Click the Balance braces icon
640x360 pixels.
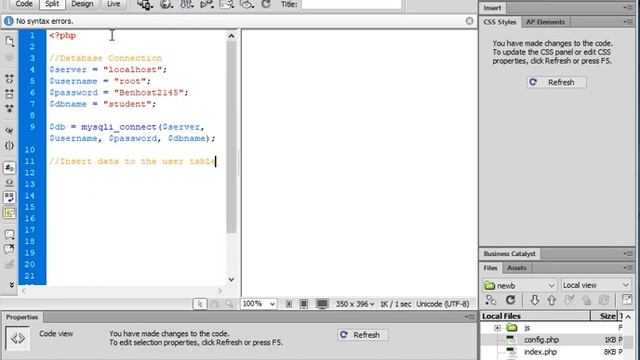[x=9, y=146]
